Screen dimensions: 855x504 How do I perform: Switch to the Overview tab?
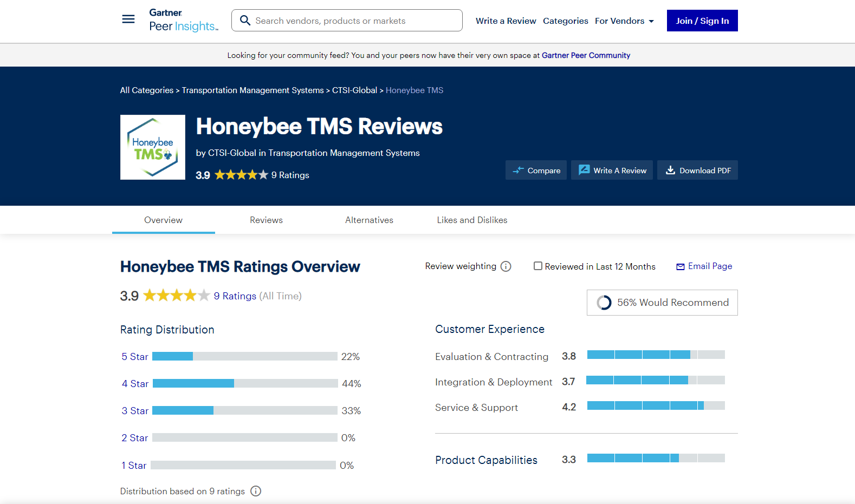(164, 220)
